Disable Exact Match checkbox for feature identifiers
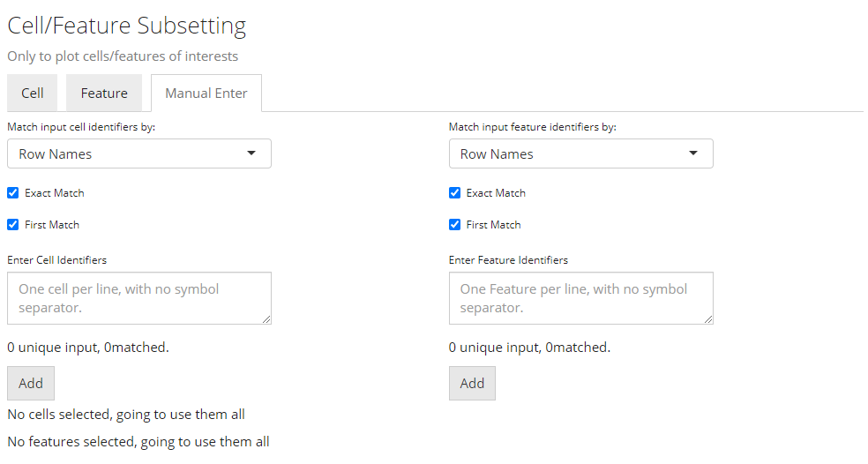The width and height of the screenshot is (868, 464). [455, 193]
